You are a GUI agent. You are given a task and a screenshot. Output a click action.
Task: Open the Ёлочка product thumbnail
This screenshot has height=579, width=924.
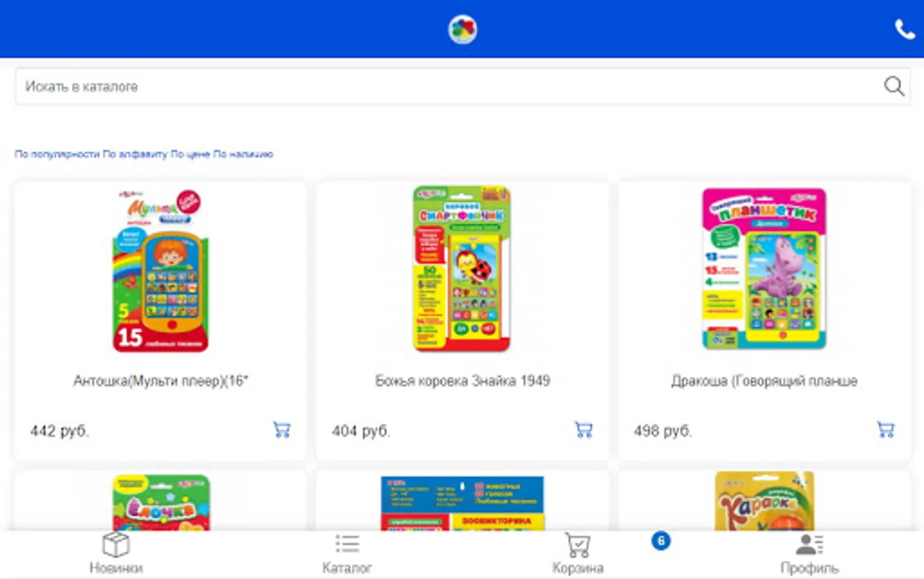(161, 502)
